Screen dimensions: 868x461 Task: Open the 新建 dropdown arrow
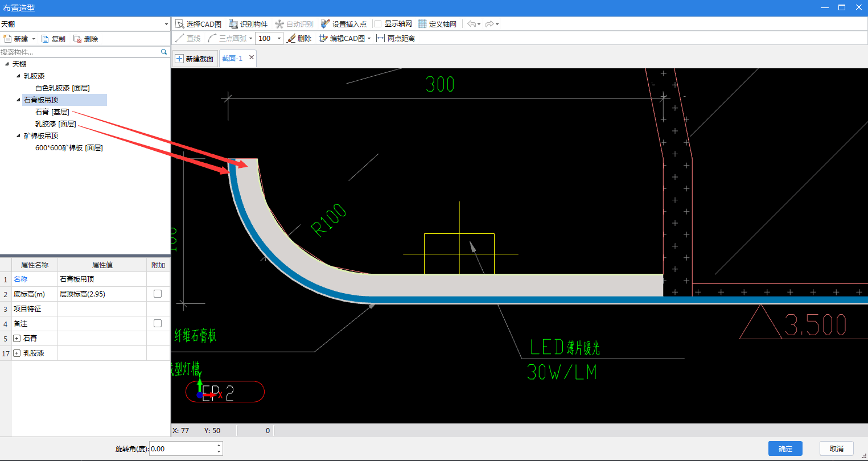pos(34,39)
